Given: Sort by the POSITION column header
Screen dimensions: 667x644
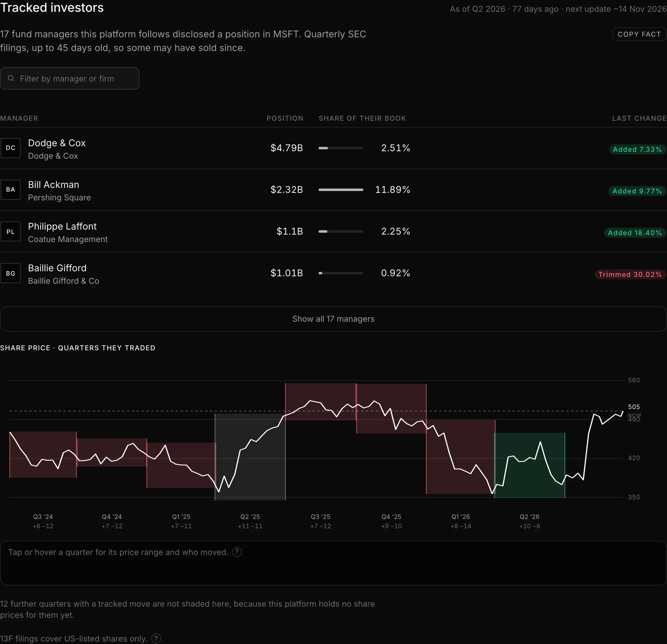Looking at the screenshot, I should point(285,119).
